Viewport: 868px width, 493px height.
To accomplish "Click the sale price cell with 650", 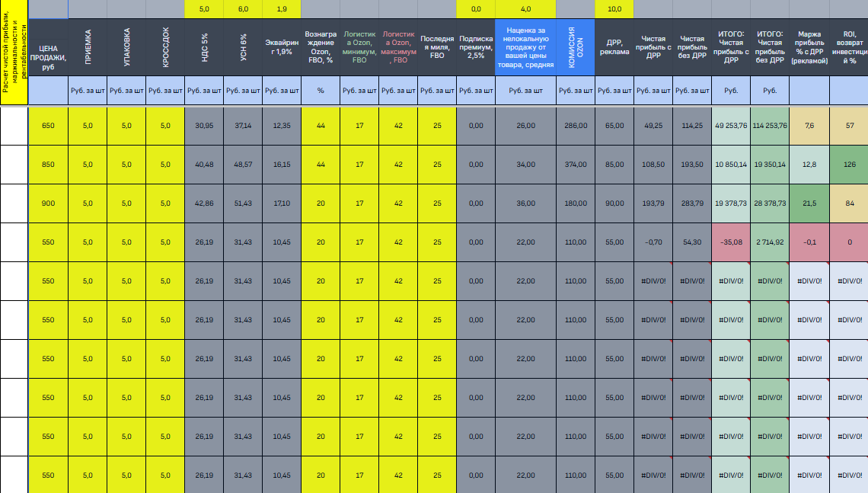I will (x=48, y=126).
